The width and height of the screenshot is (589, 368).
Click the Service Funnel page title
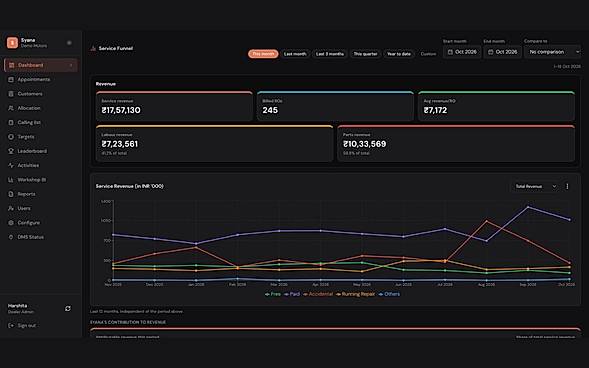(116, 48)
